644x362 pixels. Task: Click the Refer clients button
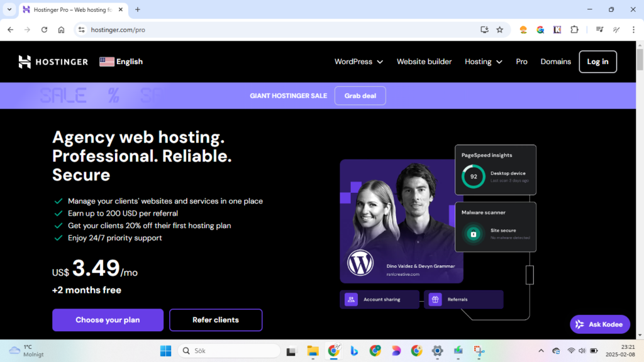coord(216,320)
